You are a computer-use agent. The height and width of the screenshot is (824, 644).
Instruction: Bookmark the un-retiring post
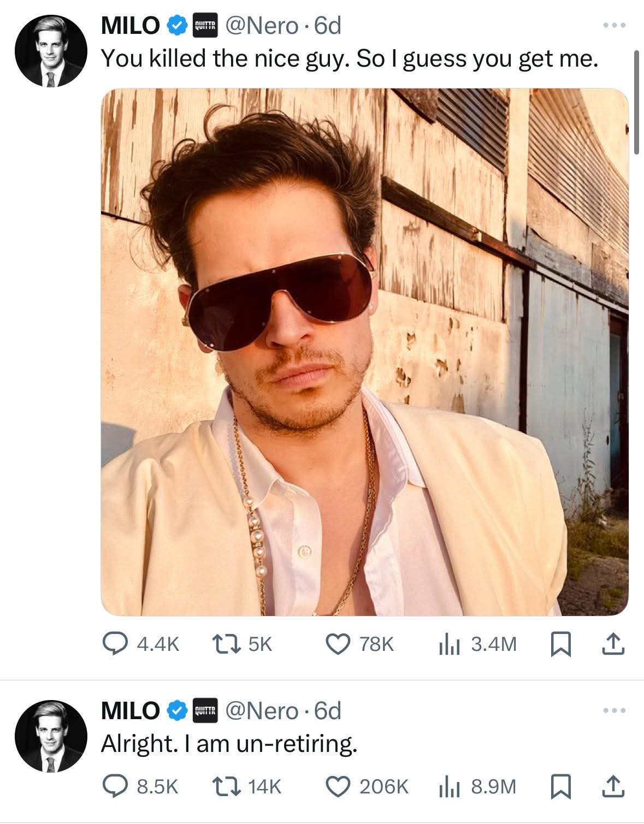559,786
